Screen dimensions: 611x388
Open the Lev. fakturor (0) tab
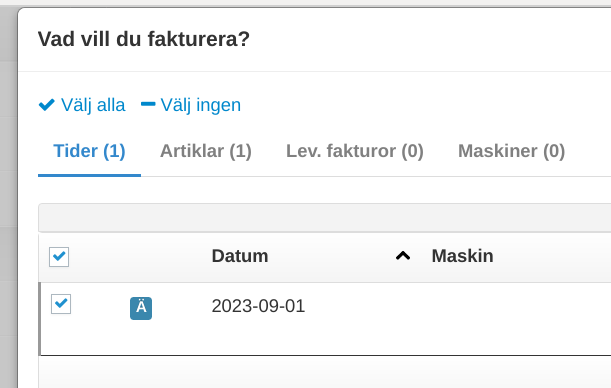355,151
